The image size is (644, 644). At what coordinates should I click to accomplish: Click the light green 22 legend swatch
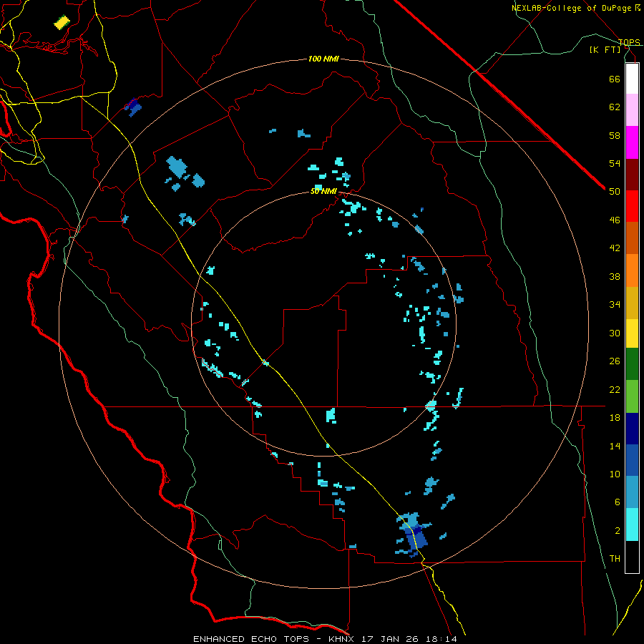pyautogui.click(x=632, y=396)
